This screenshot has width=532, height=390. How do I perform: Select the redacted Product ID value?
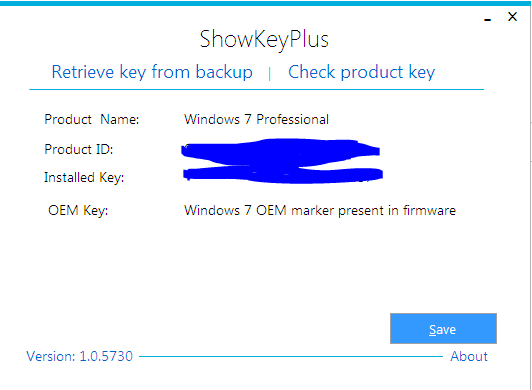point(280,152)
